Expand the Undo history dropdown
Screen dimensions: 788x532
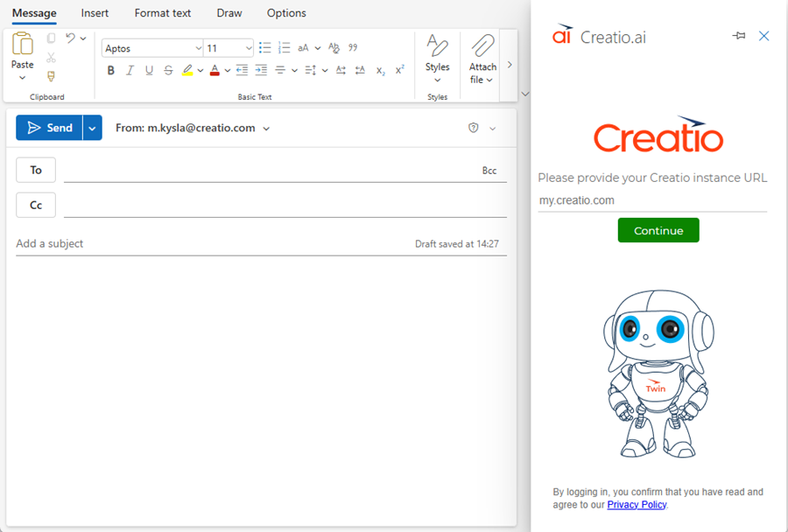click(x=83, y=38)
